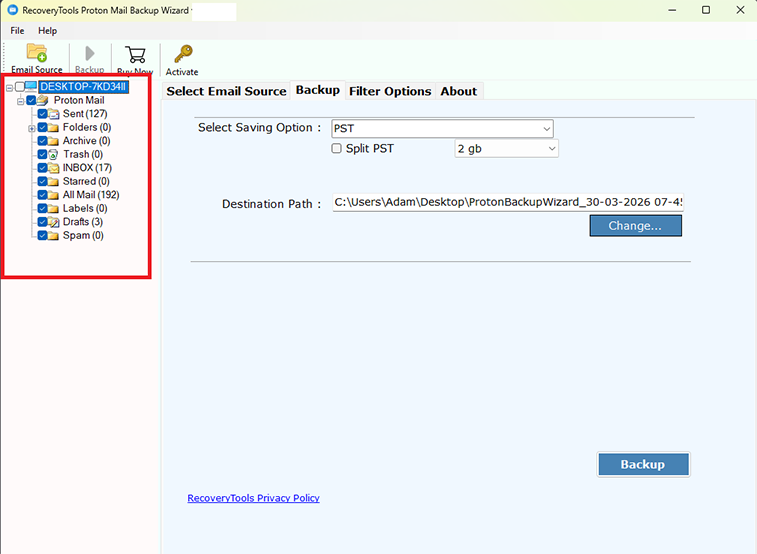757x554 pixels.
Task: Select the All Mail (192) label
Action: coord(91,195)
